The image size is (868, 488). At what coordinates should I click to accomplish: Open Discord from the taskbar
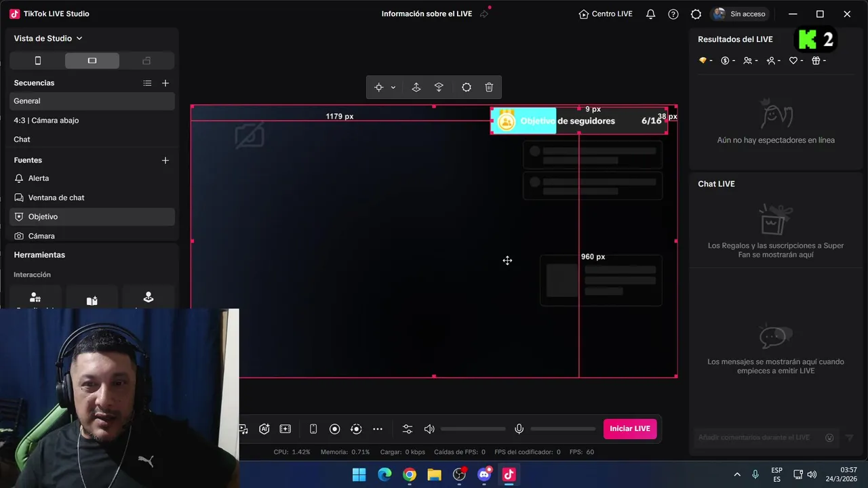click(484, 474)
